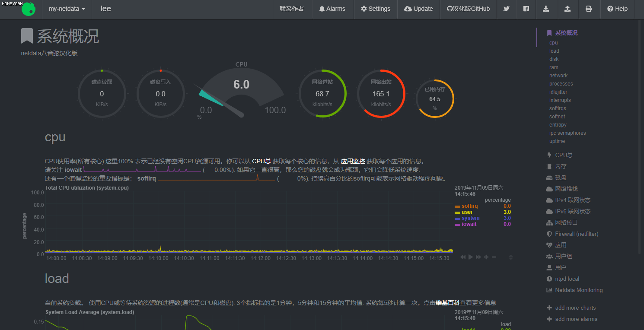Click the bookmark icon beside 系统概况 title
Screen dimensions: 644x330
point(27,36)
